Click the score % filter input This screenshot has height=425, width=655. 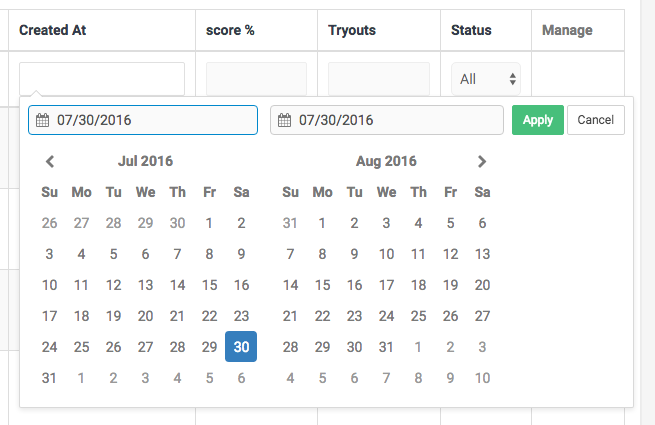[x=256, y=79]
